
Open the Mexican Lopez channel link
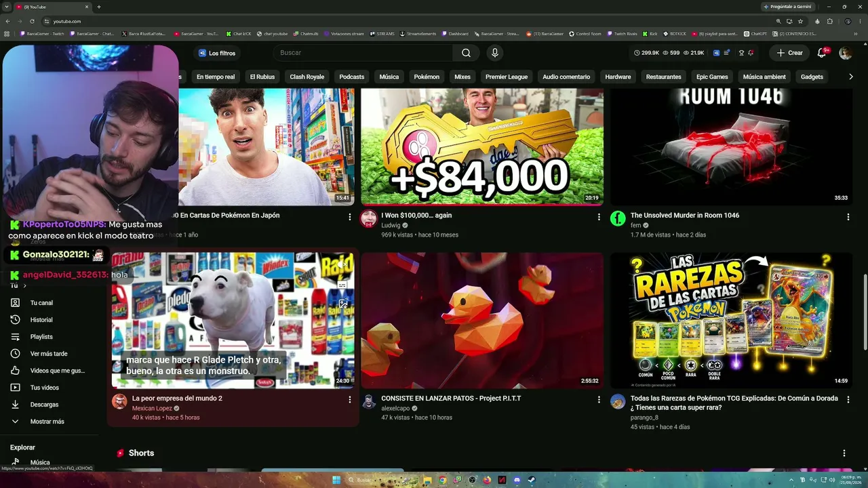152,408
